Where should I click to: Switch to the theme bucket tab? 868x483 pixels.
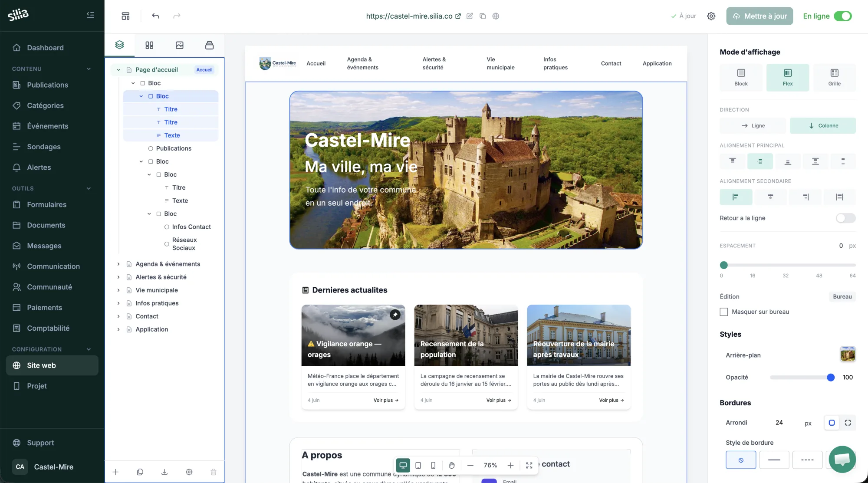[209, 45]
